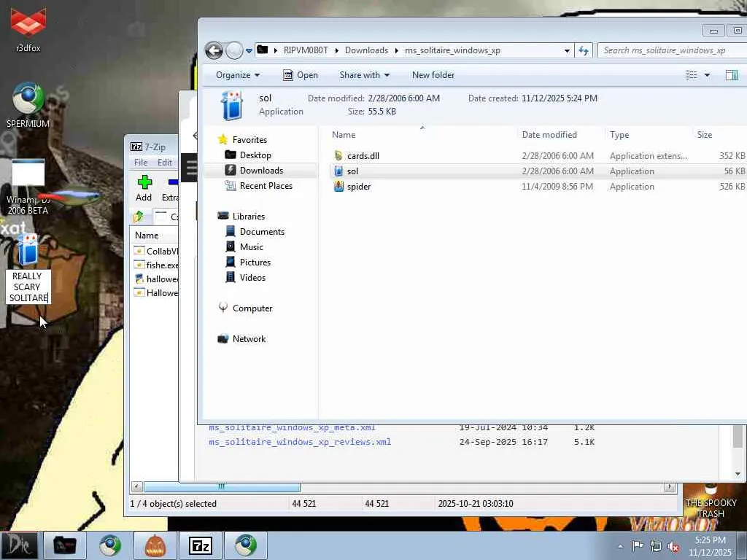Open 7-Zip File menu
This screenshot has width=747, height=560.
[x=141, y=163]
